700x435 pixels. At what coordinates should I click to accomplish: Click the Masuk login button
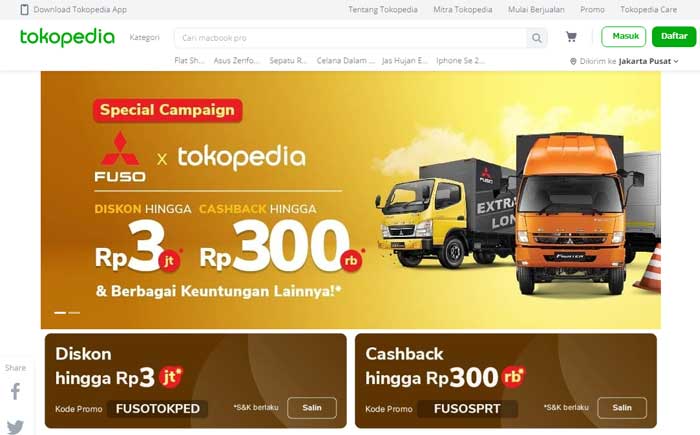624,37
